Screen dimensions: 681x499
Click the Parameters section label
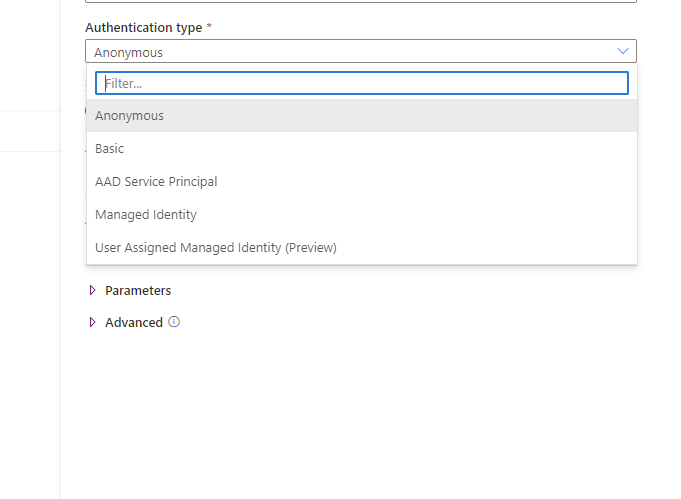point(138,291)
